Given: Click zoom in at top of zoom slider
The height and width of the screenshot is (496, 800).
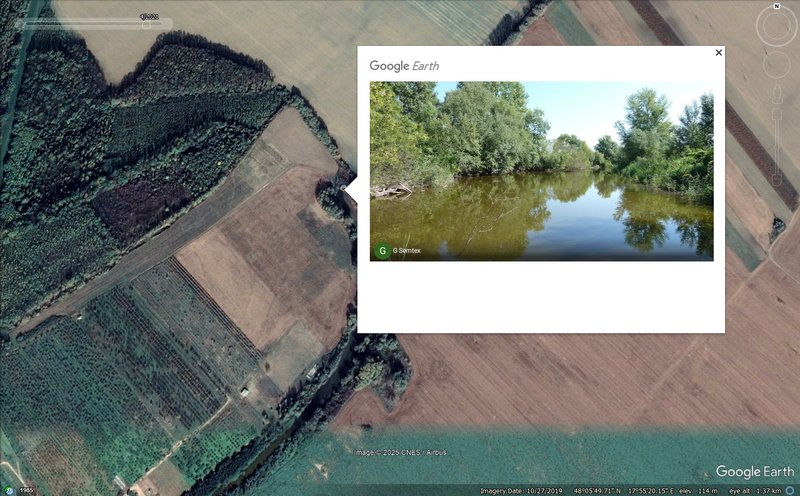Looking at the screenshot, I should click(777, 113).
